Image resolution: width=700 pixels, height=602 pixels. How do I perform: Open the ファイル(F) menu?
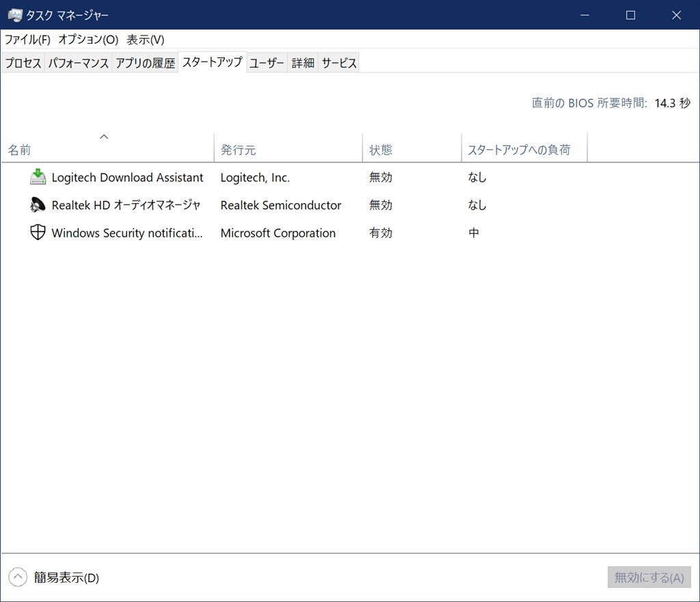point(27,40)
